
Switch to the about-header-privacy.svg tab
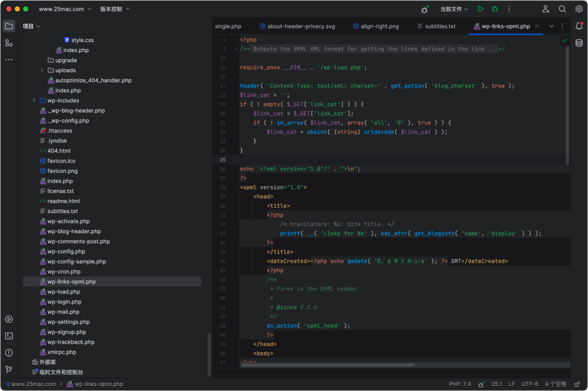[298, 26]
